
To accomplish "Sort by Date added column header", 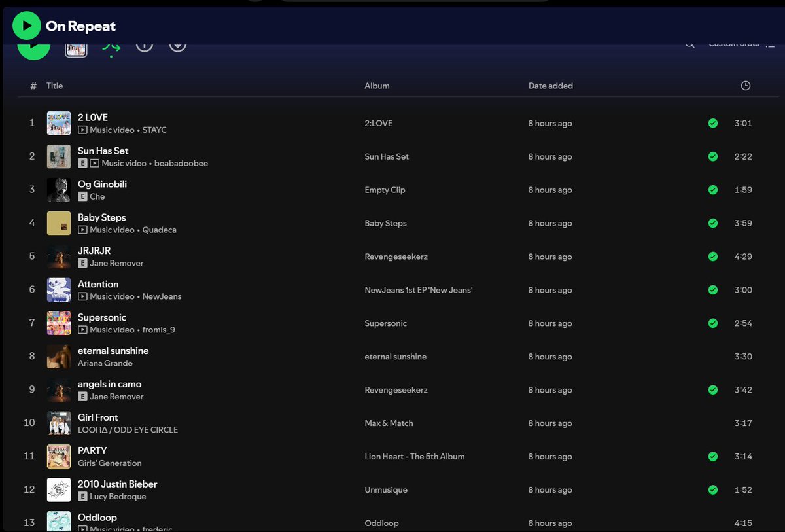I will (551, 86).
